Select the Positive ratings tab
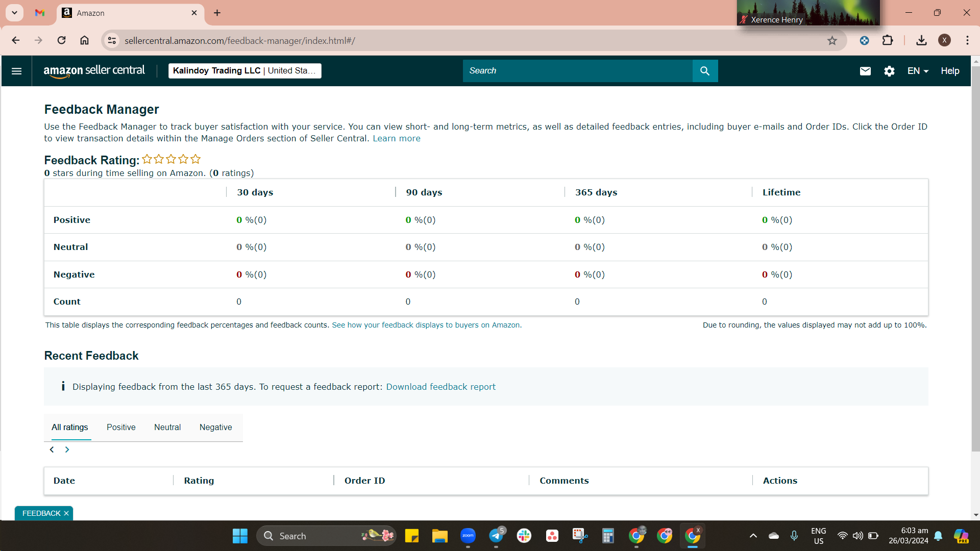The height and width of the screenshot is (551, 980). click(x=121, y=428)
